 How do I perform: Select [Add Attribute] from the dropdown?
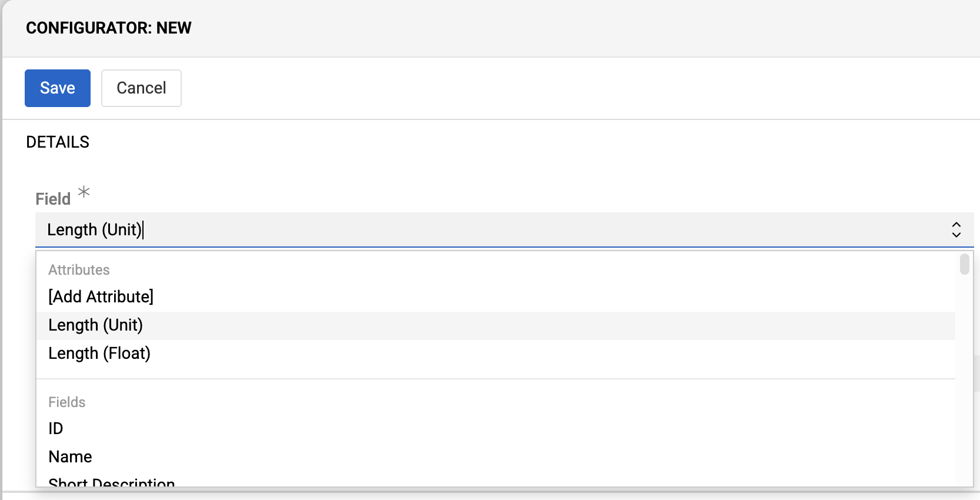pos(101,296)
